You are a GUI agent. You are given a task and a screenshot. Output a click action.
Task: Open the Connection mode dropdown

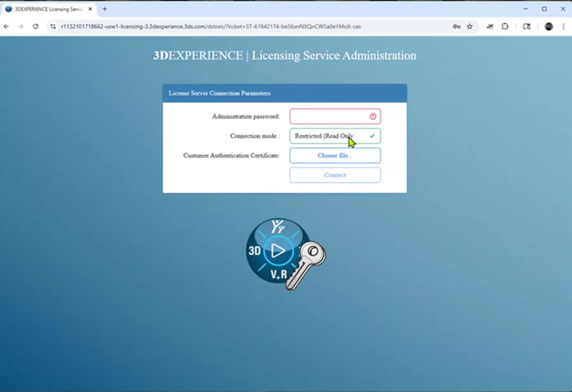tap(335, 136)
